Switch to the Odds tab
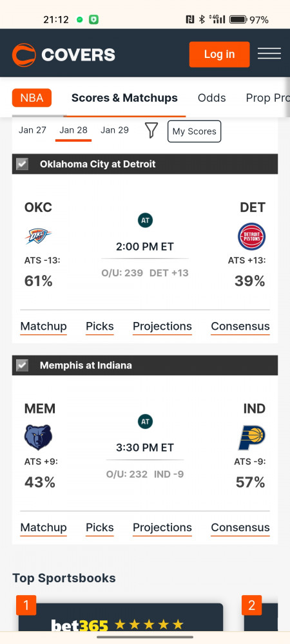 [211, 98]
